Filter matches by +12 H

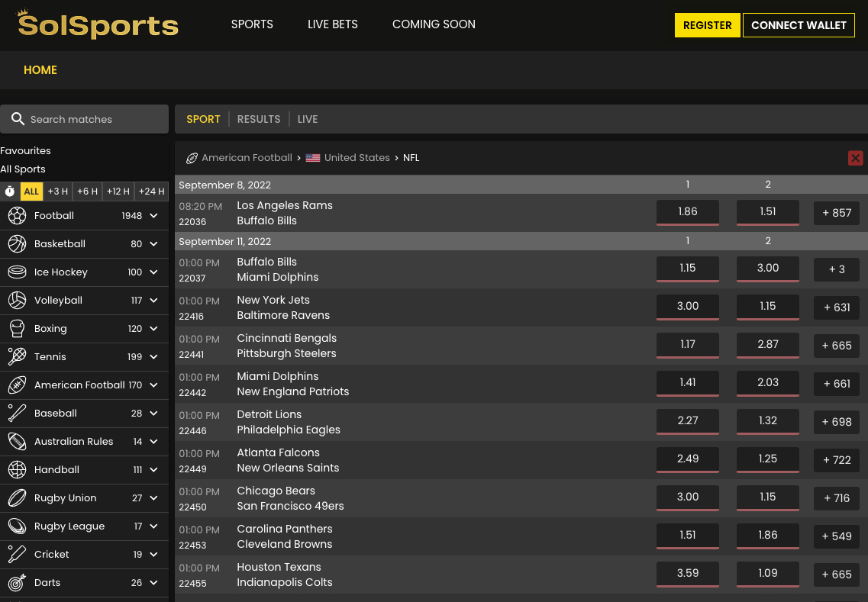pyautogui.click(x=118, y=192)
